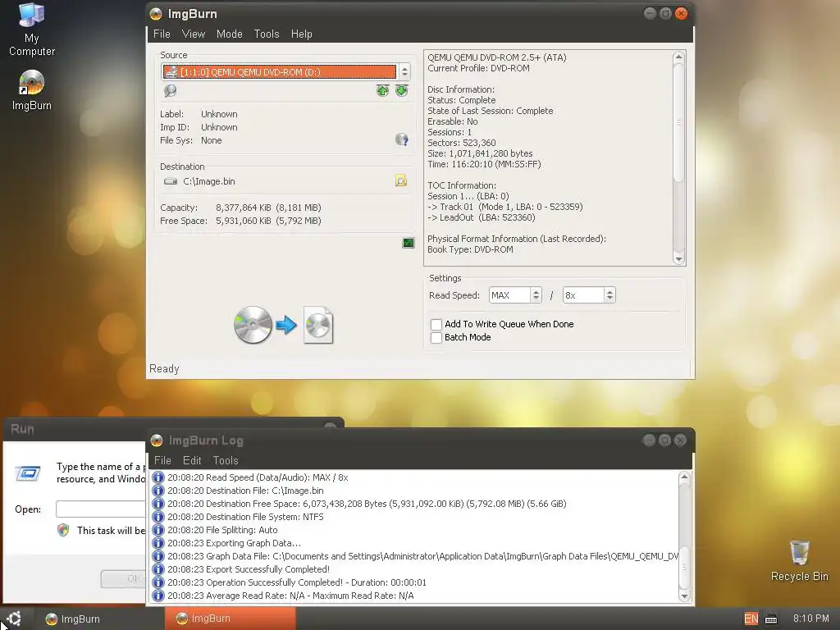The height and width of the screenshot is (630, 840).
Task: Open the Tools menu in ImgBurn Log
Action: pyautogui.click(x=226, y=460)
